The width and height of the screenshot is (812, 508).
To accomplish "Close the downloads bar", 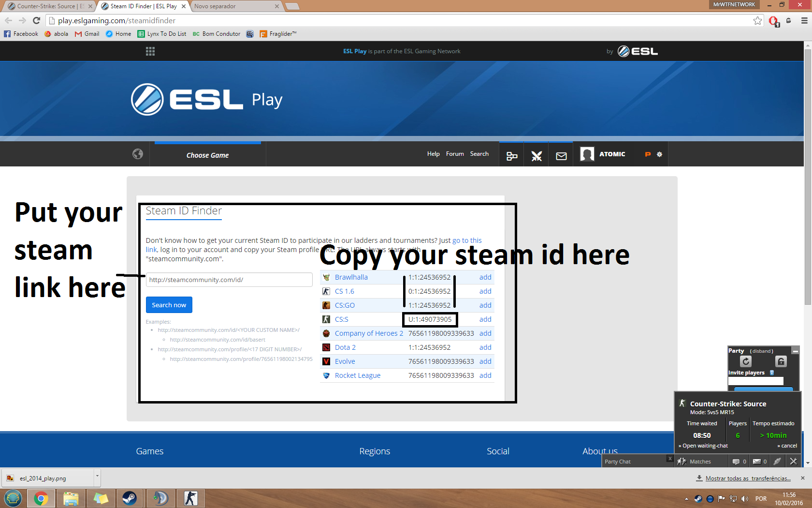I will coord(803,478).
